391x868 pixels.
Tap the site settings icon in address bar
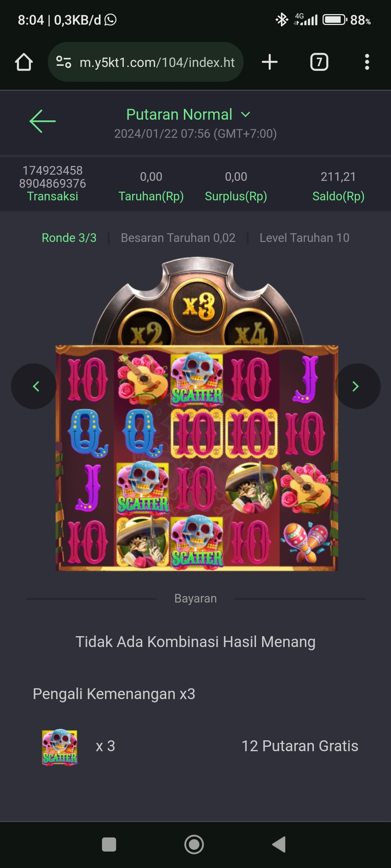coord(64,62)
